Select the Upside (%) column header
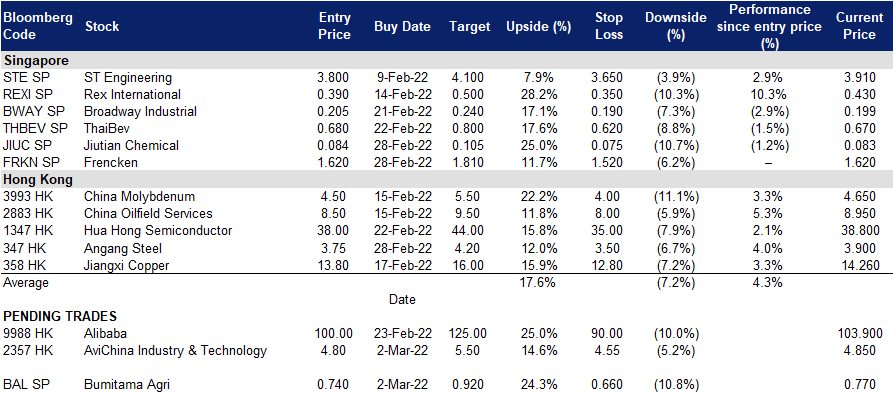 [x=538, y=27]
